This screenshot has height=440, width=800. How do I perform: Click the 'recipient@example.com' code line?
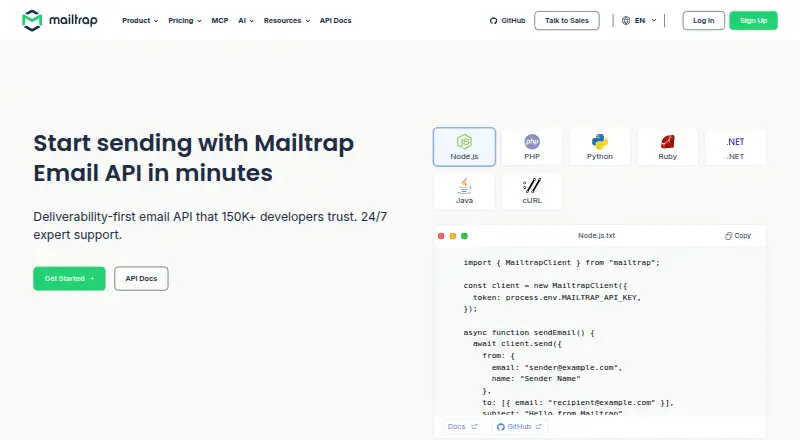[x=578, y=402]
